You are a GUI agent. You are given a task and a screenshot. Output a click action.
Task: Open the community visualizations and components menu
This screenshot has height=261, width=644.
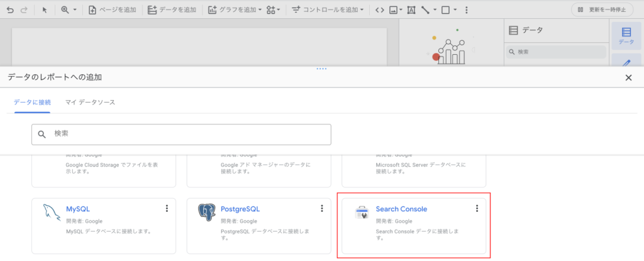point(273,10)
